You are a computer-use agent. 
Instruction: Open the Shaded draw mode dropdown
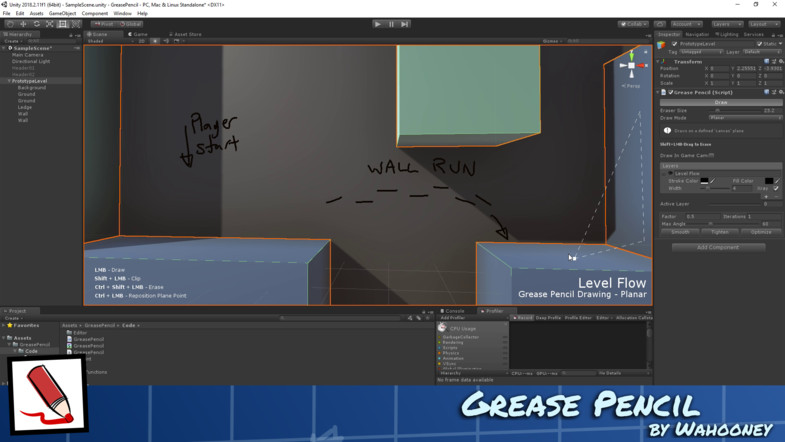click(x=109, y=41)
